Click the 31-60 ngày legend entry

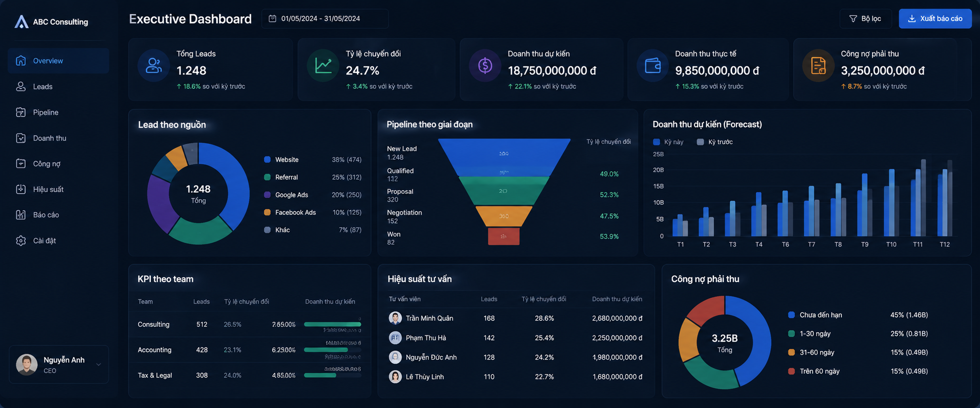tap(858, 352)
